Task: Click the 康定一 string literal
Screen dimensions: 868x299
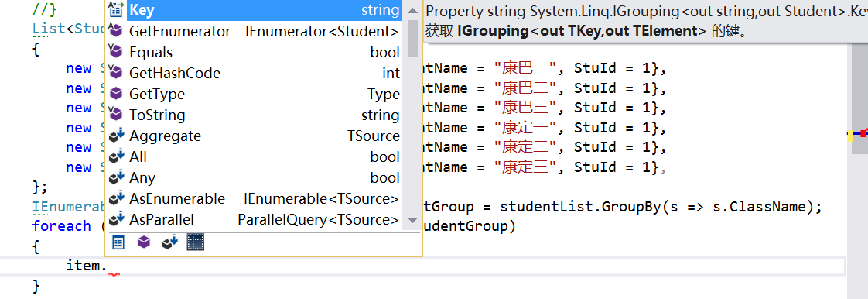Action: pos(526,128)
